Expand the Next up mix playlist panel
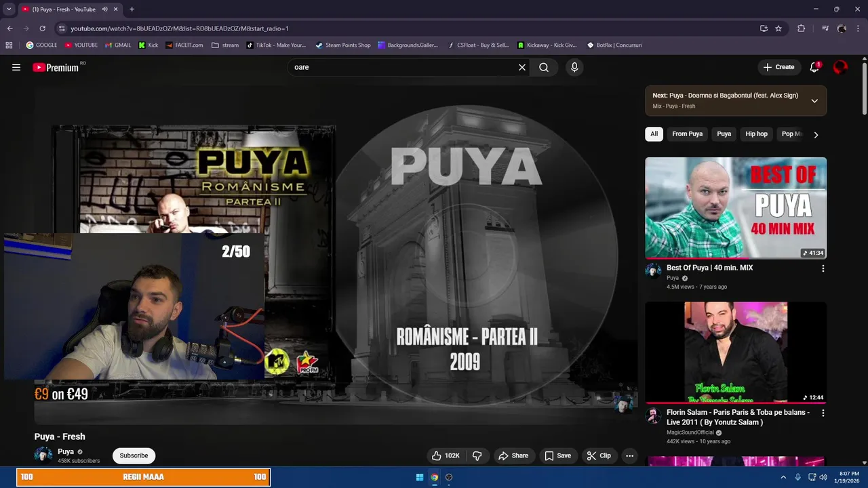The image size is (868, 488). pos(814,100)
